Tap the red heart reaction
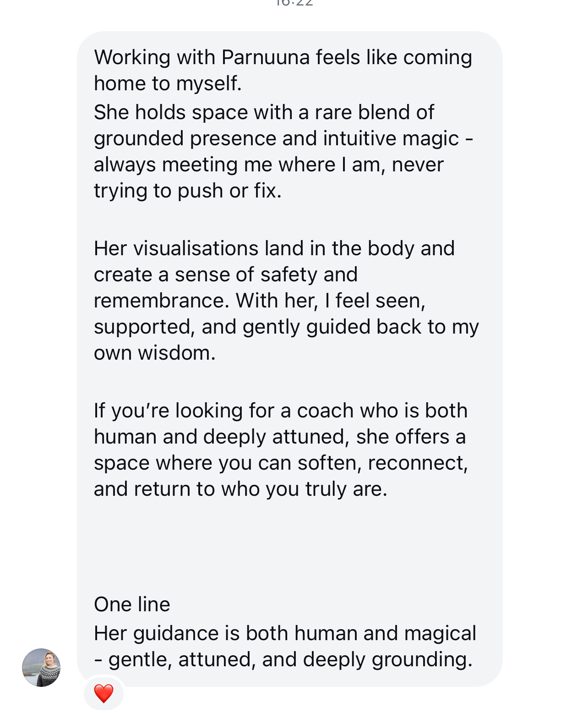 coord(103,693)
